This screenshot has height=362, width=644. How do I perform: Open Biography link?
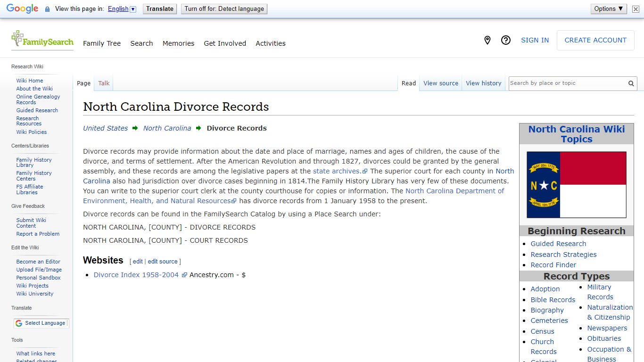point(547,310)
